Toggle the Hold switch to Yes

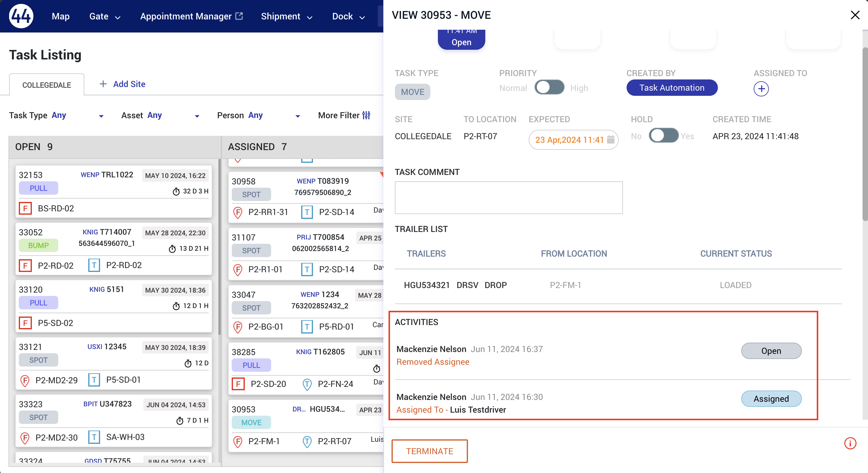pyautogui.click(x=663, y=136)
